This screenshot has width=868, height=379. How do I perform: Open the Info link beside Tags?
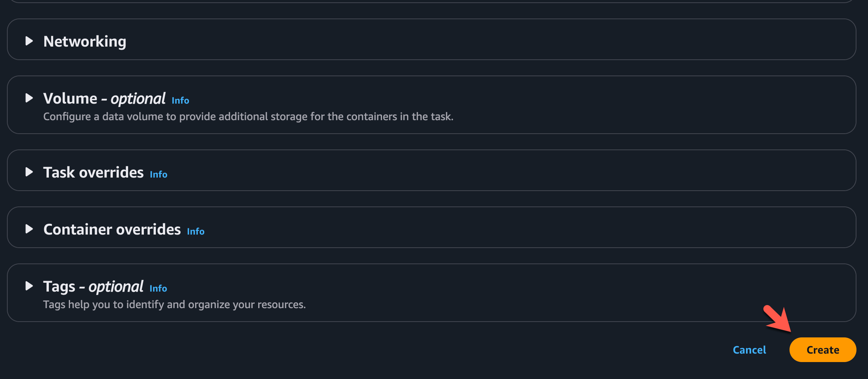click(158, 288)
